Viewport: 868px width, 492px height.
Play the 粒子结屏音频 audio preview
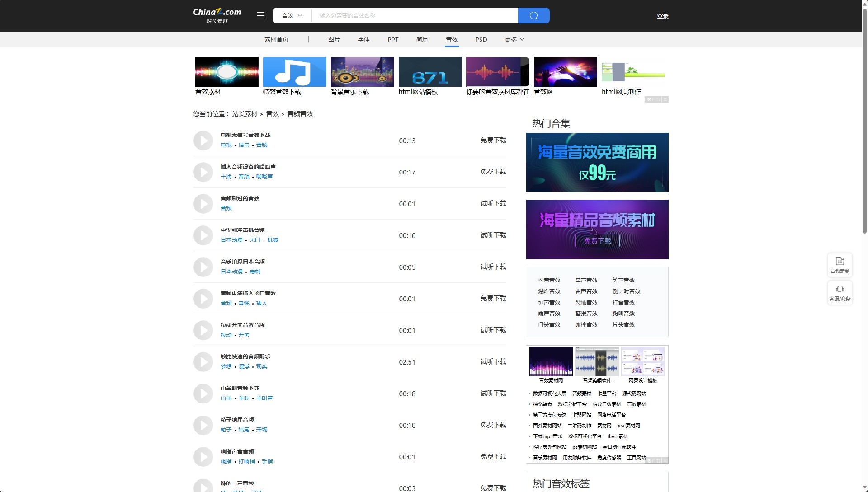click(203, 425)
